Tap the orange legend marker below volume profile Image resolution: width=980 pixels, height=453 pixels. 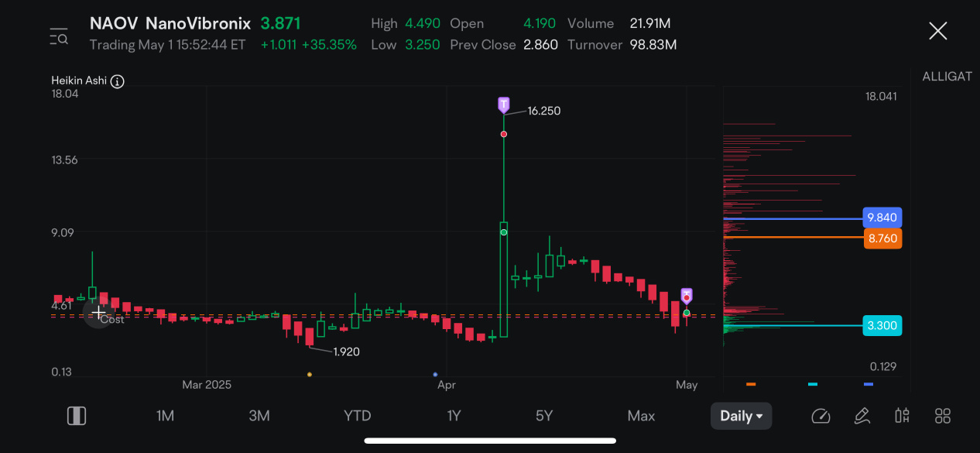point(751,384)
